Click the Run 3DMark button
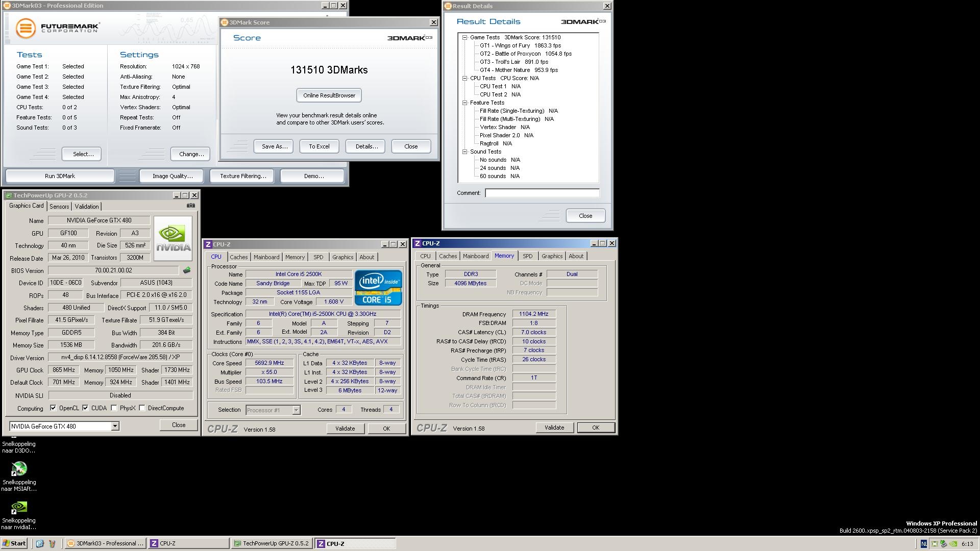 (x=60, y=176)
